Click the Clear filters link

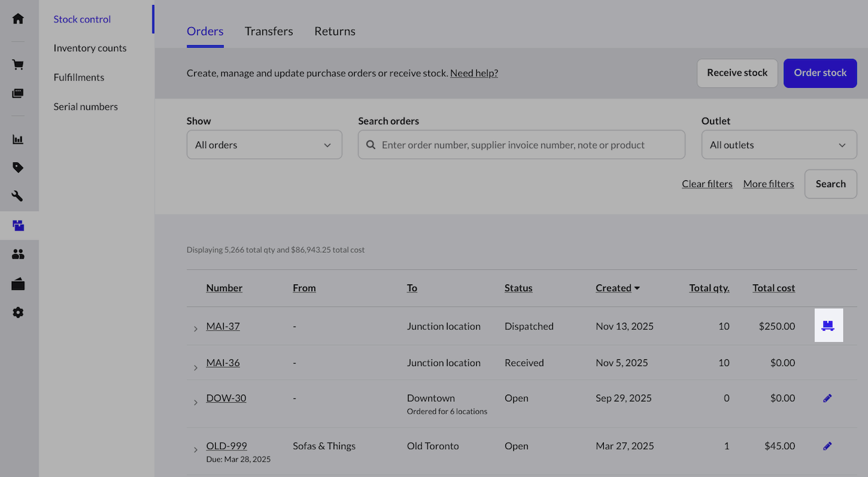[x=707, y=184]
